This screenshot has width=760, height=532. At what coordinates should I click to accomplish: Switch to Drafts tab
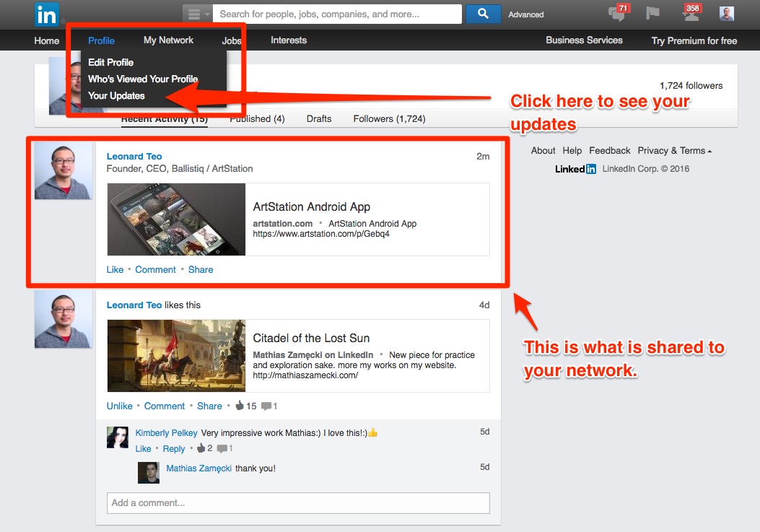tap(319, 119)
